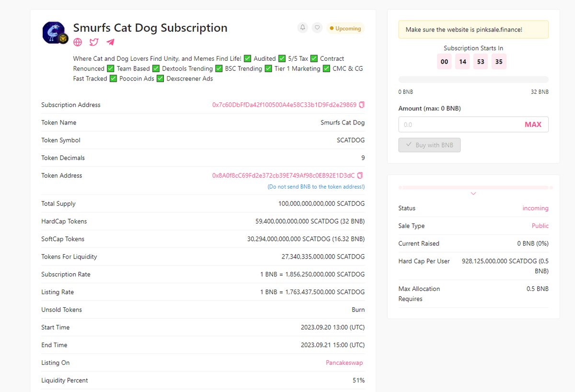Click the 'Smurfs Cat Dog Subscription' title

tap(150, 28)
